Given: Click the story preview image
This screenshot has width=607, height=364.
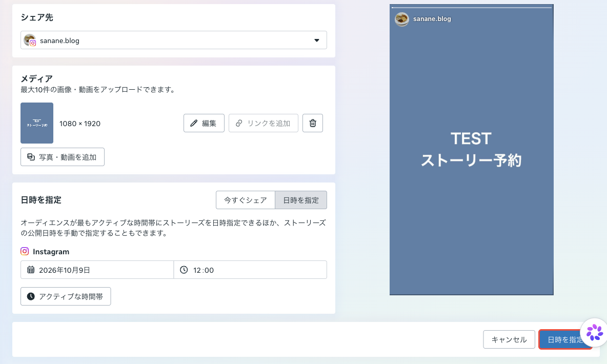Looking at the screenshot, I should (x=472, y=150).
